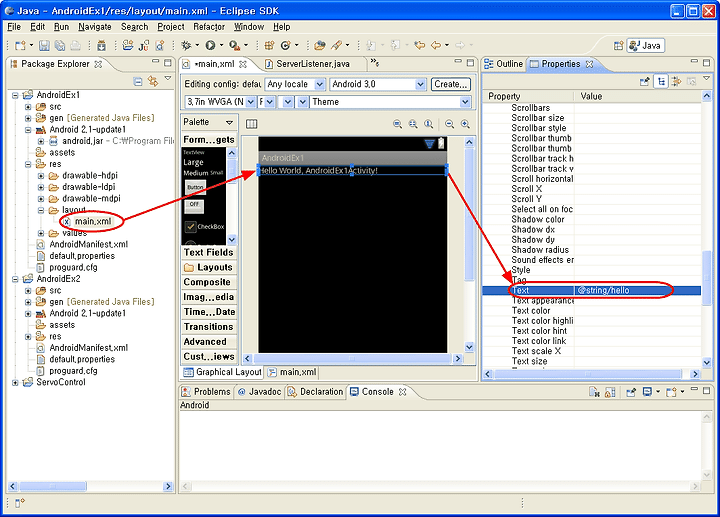Switch to the Outline tab
The height and width of the screenshot is (517, 720).
coord(504,64)
